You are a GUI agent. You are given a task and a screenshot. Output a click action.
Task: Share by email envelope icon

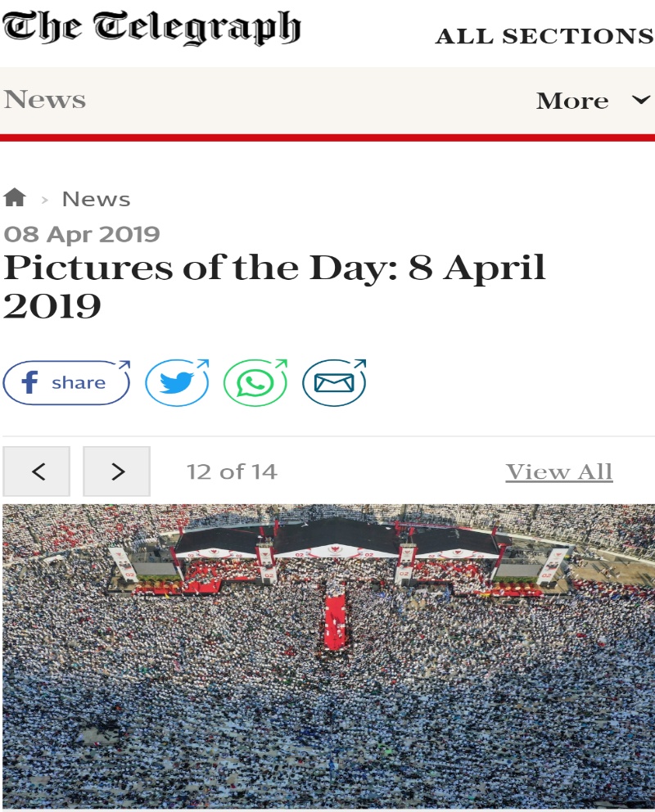point(334,382)
